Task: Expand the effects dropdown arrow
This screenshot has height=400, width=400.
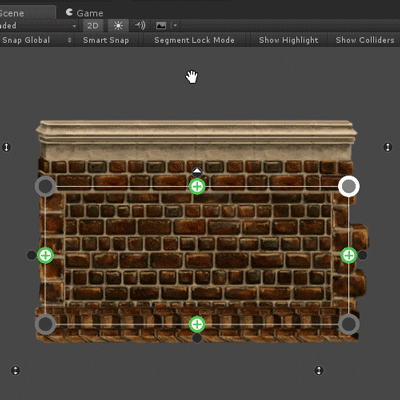Action: click(175, 26)
